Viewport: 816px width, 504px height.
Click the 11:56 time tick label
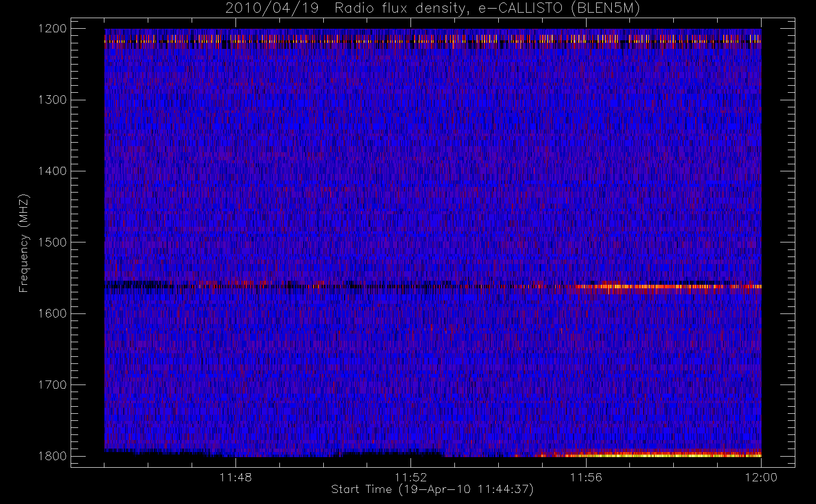[x=586, y=477]
